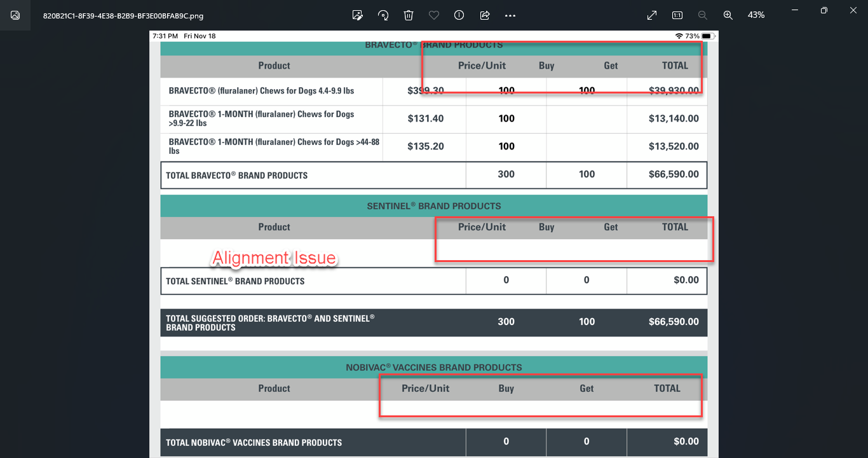This screenshot has height=458, width=868.
Task: Click the Fri Nov 18 date text
Action: (200, 36)
